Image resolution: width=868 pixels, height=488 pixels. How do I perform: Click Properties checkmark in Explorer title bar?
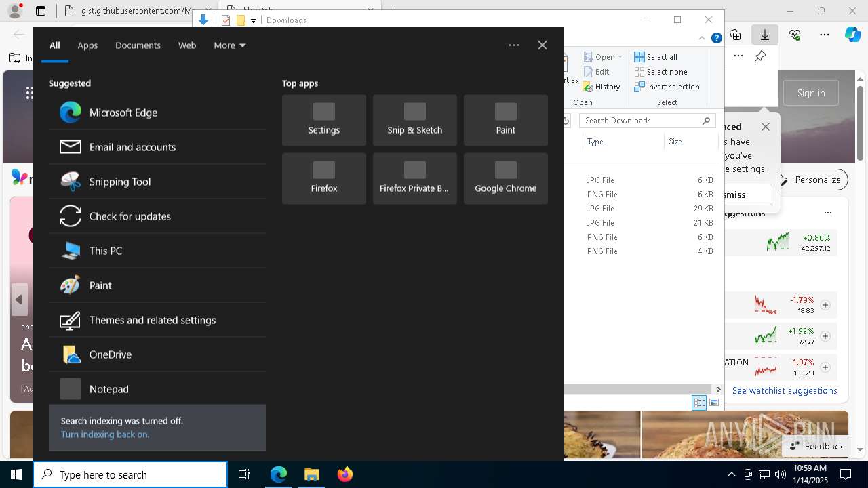pyautogui.click(x=226, y=20)
